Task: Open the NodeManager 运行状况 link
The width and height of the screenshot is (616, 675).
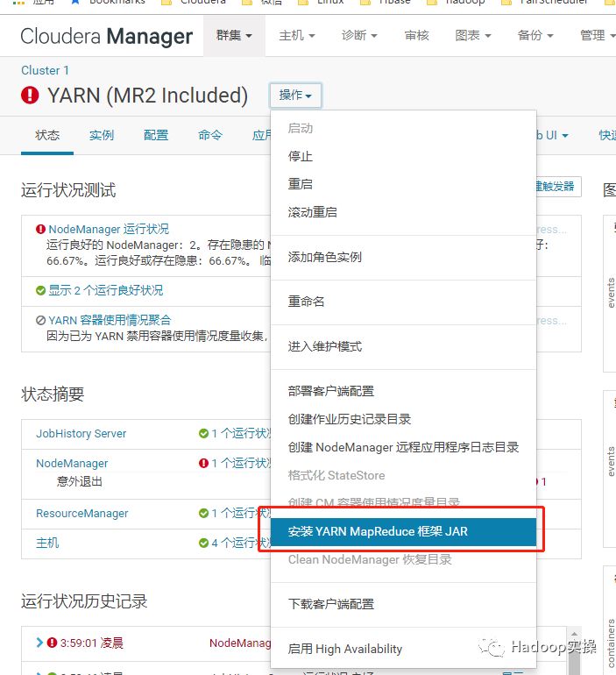Action: coord(109,229)
